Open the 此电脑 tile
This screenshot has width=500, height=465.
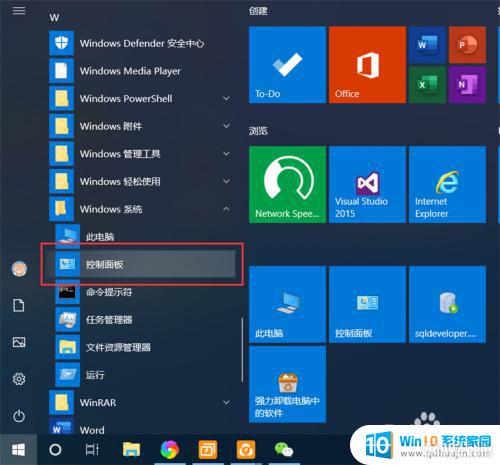click(287, 304)
